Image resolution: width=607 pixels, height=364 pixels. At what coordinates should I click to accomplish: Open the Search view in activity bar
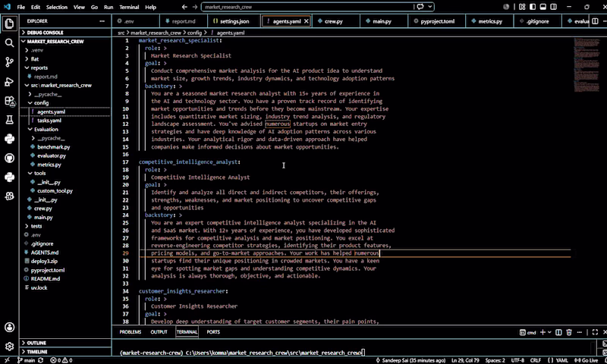[9, 43]
